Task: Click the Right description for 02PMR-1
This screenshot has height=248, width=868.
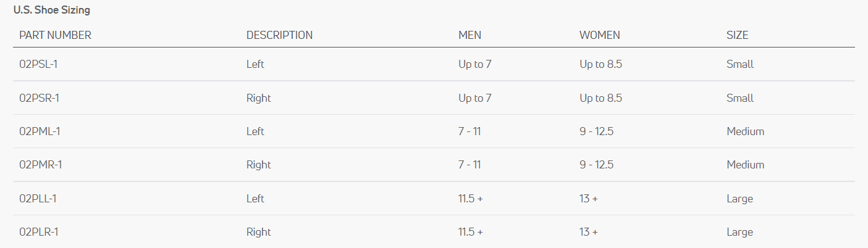Action: (258, 165)
